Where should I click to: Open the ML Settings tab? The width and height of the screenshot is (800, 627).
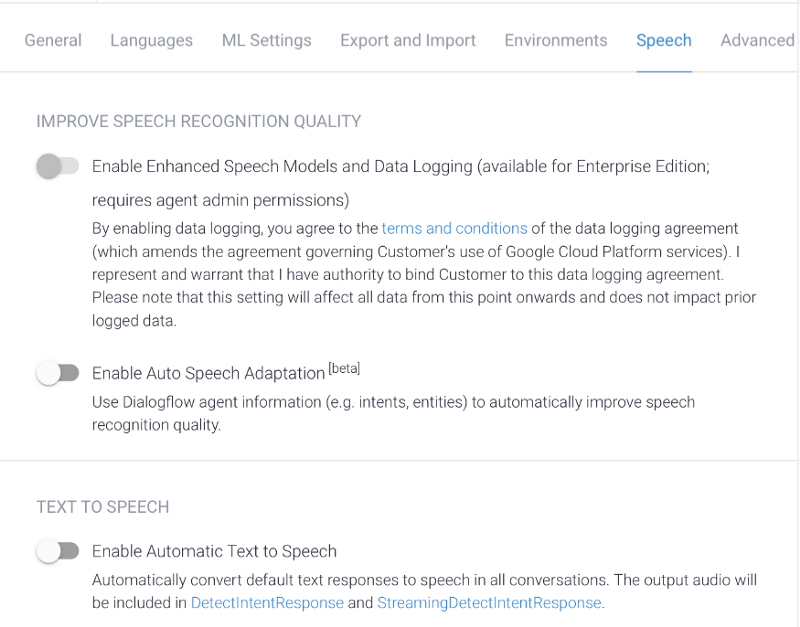pyautogui.click(x=266, y=40)
